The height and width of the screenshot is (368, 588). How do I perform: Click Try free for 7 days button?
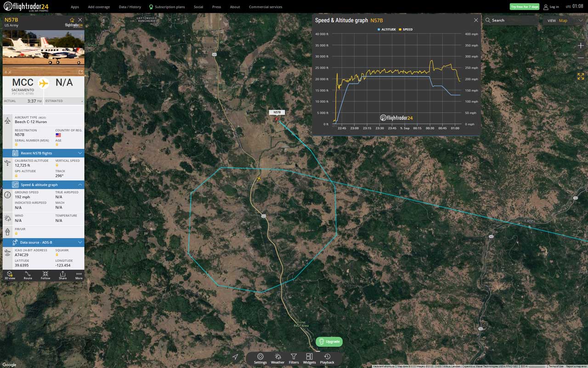pos(525,7)
